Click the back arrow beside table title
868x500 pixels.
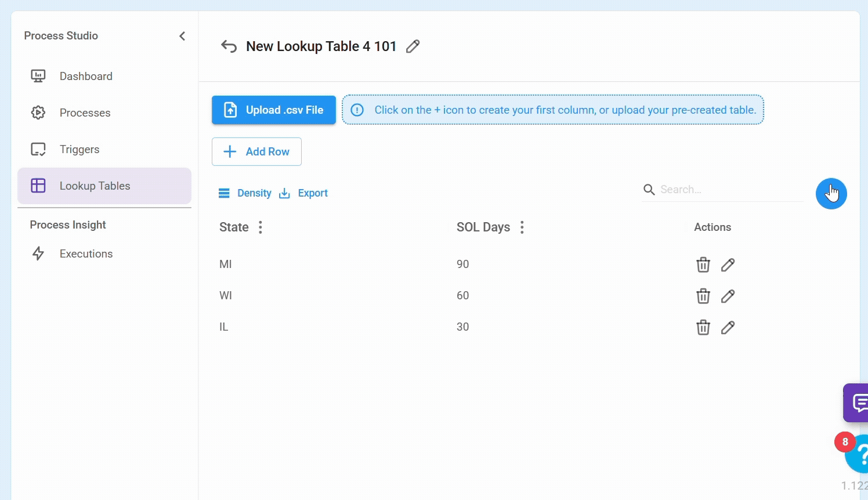pos(229,46)
